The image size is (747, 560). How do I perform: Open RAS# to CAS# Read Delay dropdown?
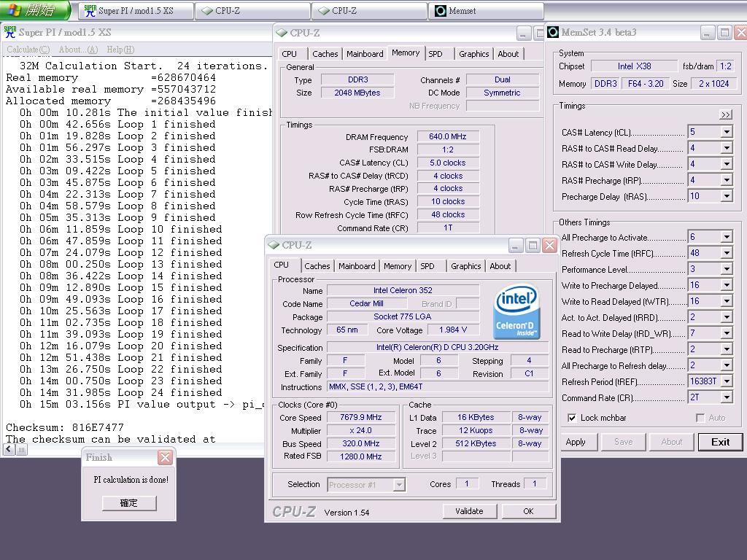[726, 148]
